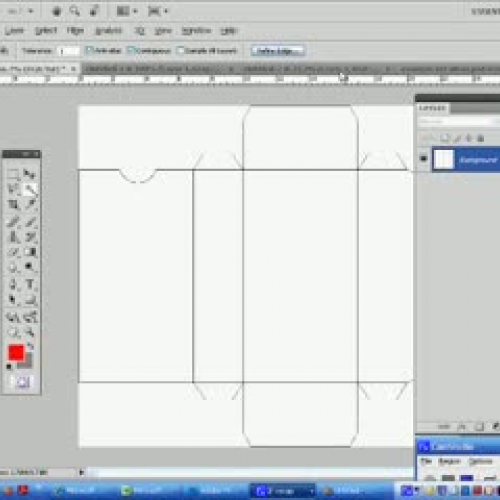Image resolution: width=500 pixels, height=500 pixels.
Task: Select the 3D Orbit camera tool
Action: 30,317
